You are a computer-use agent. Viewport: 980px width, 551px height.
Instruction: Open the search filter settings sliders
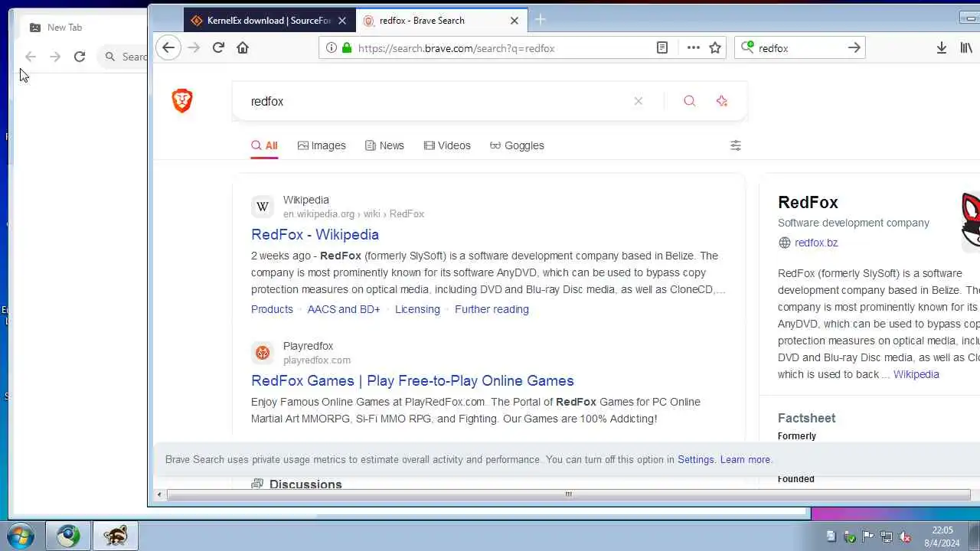pyautogui.click(x=736, y=145)
